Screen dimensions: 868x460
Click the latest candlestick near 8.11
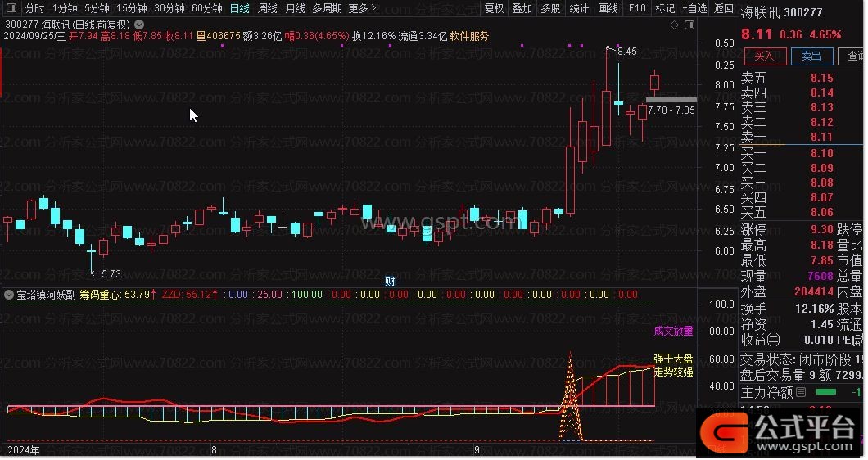pyautogui.click(x=654, y=82)
